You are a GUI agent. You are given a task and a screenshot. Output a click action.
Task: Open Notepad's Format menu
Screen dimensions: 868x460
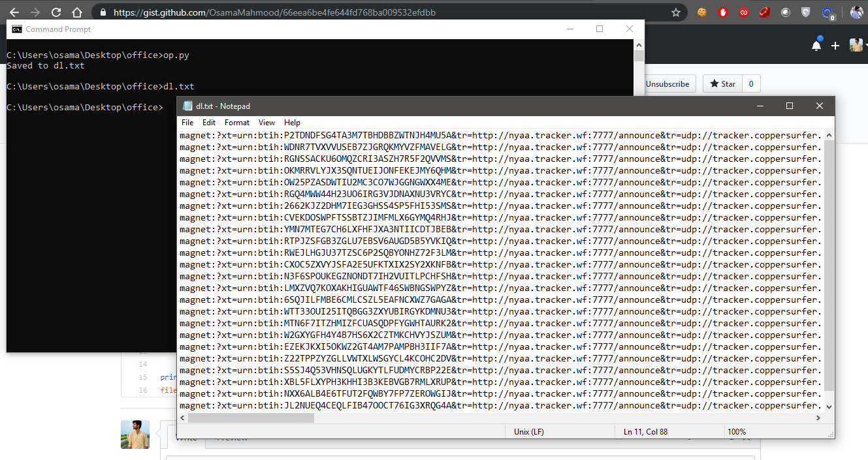(x=236, y=122)
